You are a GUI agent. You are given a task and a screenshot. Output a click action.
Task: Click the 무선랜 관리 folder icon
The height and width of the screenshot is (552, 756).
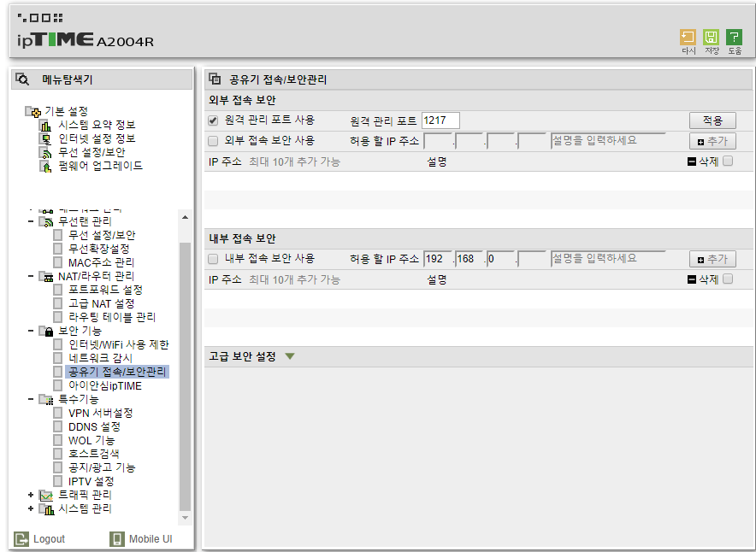(x=46, y=221)
